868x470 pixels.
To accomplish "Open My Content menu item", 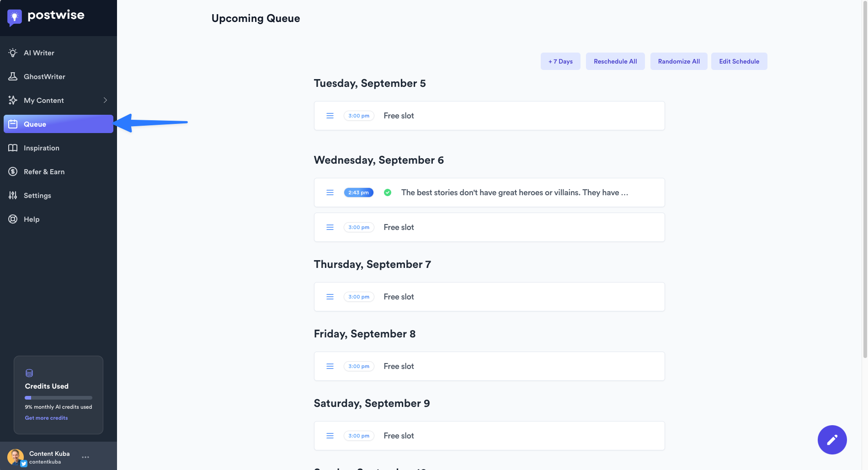I will [x=44, y=100].
